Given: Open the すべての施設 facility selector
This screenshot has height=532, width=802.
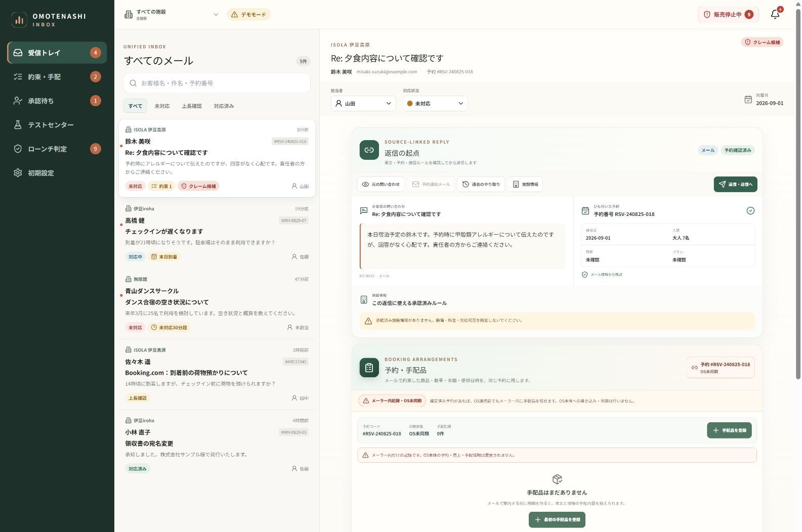Looking at the screenshot, I should pyautogui.click(x=172, y=15).
